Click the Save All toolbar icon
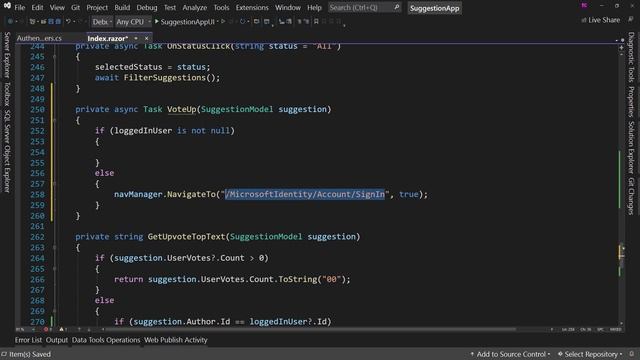This screenshot has width=640, height=360. tap(58, 21)
